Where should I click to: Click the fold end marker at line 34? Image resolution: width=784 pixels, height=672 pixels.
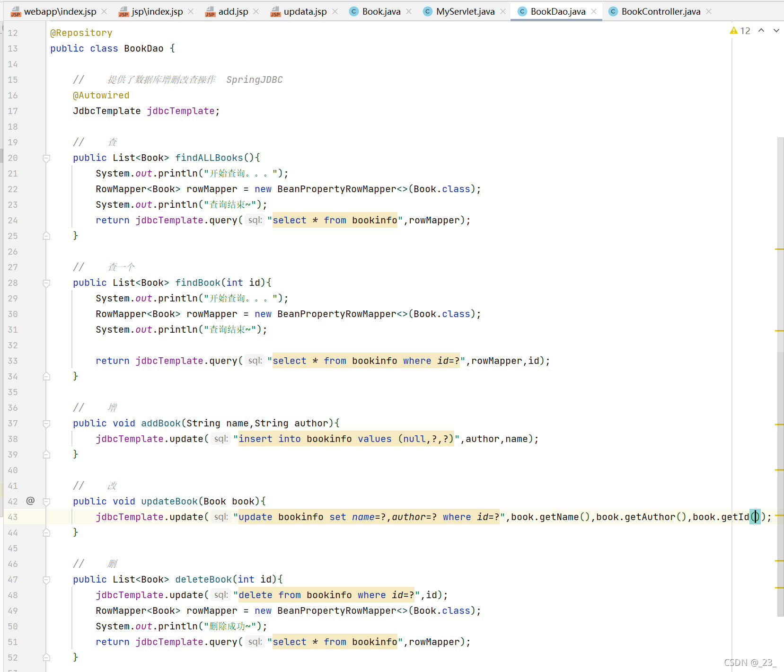[46, 376]
